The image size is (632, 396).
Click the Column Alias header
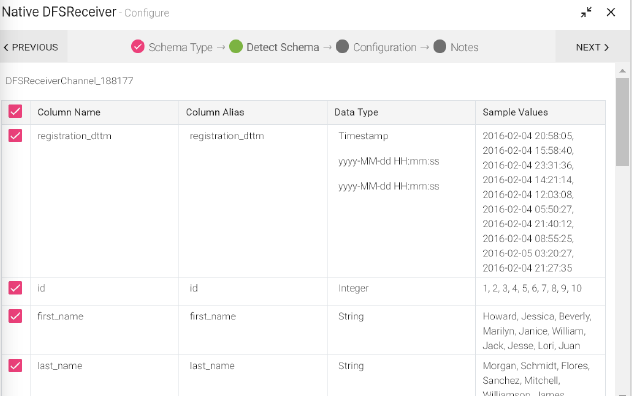point(215,112)
